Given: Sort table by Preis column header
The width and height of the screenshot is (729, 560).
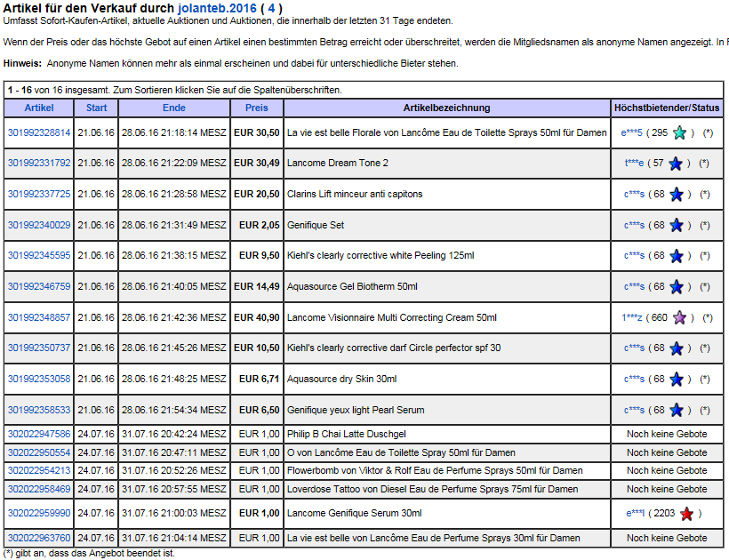Looking at the screenshot, I should pyautogui.click(x=257, y=108).
